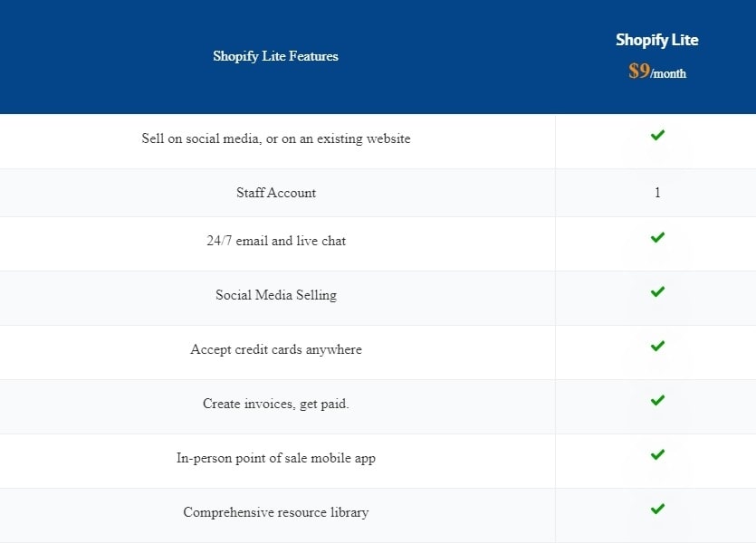Click the Social Media Selling row label
The height and width of the screenshot is (543, 756).
(276, 295)
